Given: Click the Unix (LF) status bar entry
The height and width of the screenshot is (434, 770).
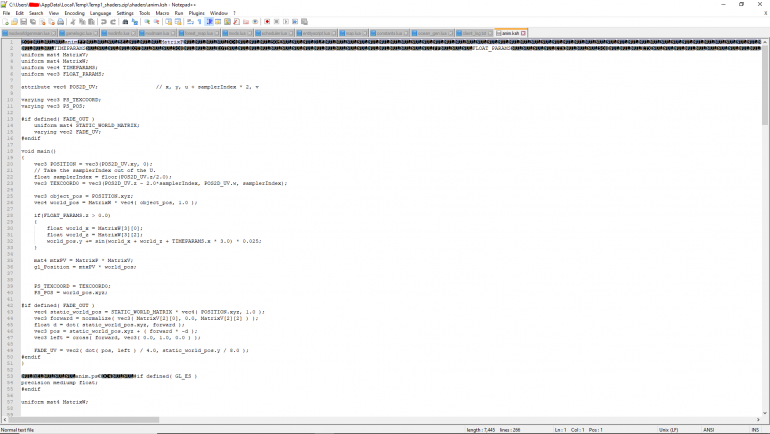Looking at the screenshot, I should (668, 430).
